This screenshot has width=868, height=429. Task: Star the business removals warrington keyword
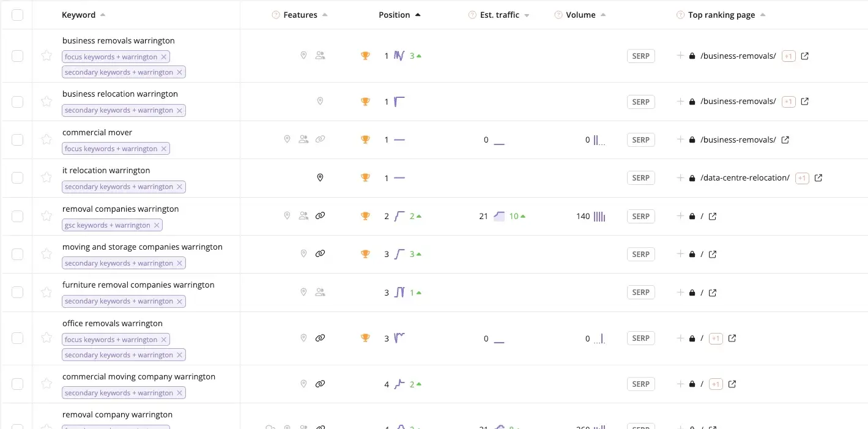pyautogui.click(x=46, y=56)
